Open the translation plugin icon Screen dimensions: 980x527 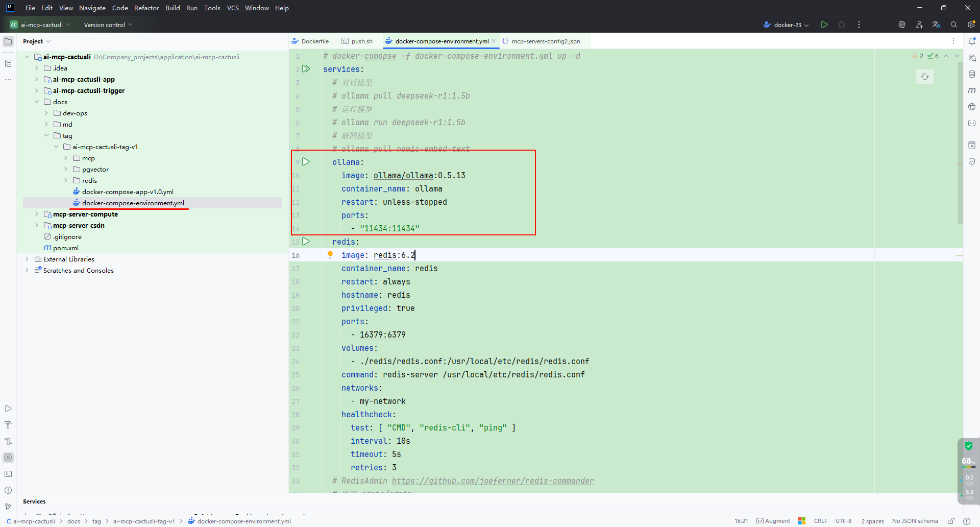pyautogui.click(x=937, y=25)
